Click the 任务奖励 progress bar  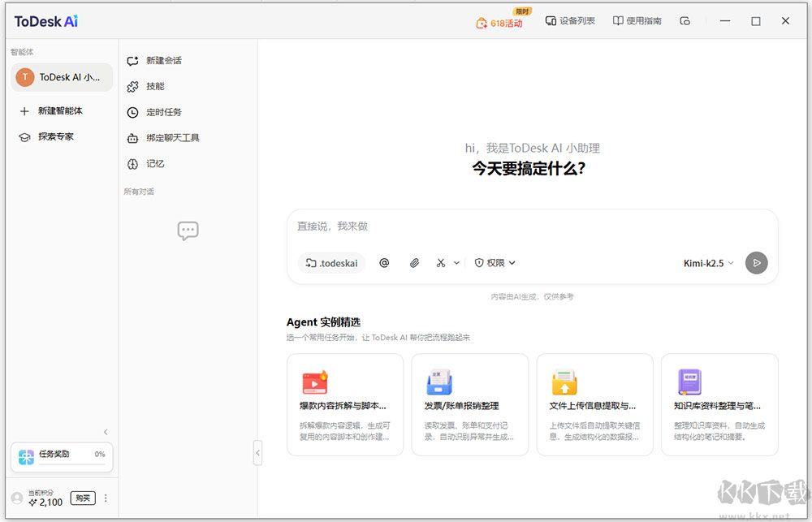tap(72, 464)
